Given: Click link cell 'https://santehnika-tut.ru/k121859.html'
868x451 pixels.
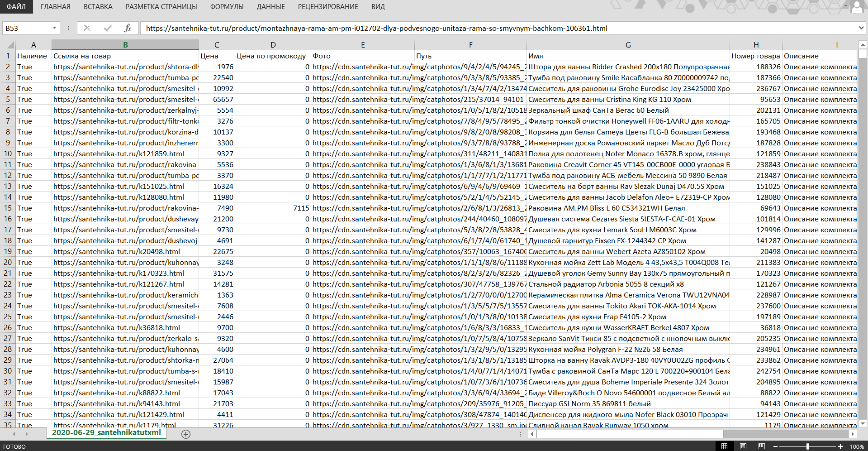Looking at the screenshot, I should [x=125, y=154].
